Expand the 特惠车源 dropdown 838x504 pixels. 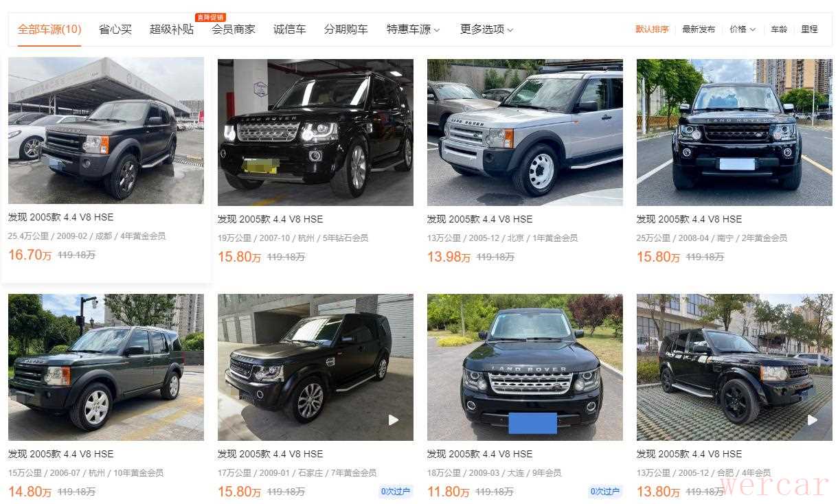(x=413, y=30)
